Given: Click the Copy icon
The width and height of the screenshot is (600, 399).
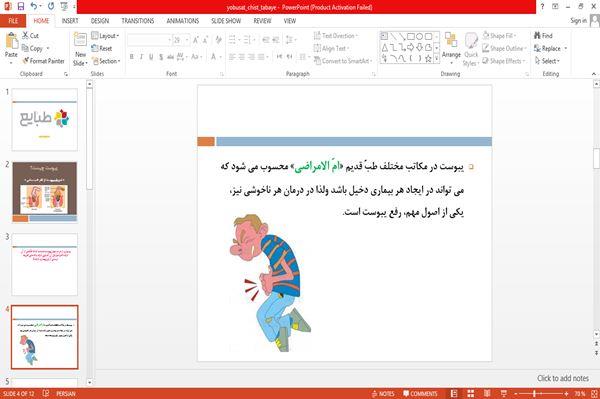Looking at the screenshot, I should tap(26, 48).
